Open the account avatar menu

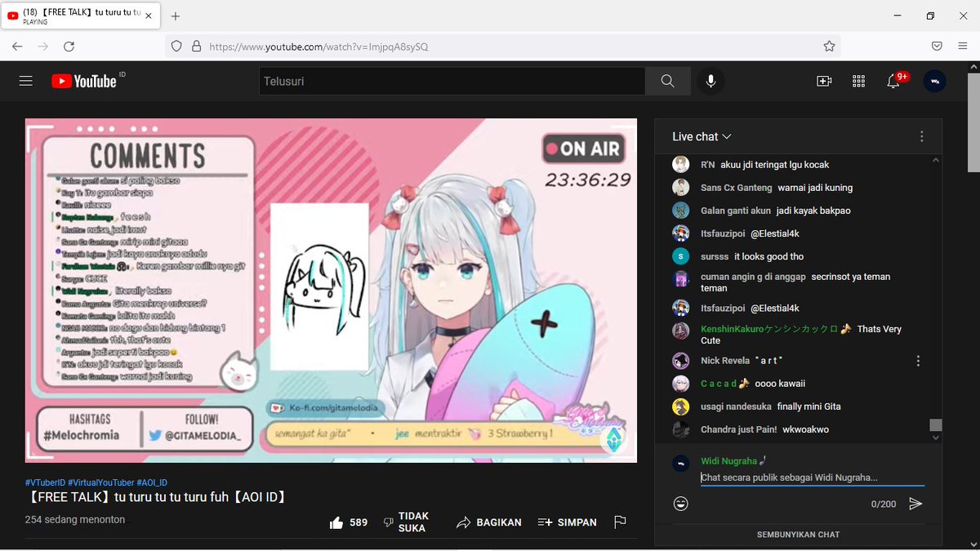tap(934, 81)
